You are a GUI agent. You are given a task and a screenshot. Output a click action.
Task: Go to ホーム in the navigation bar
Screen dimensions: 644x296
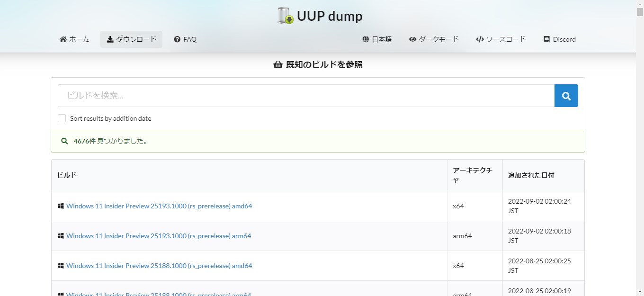74,39
